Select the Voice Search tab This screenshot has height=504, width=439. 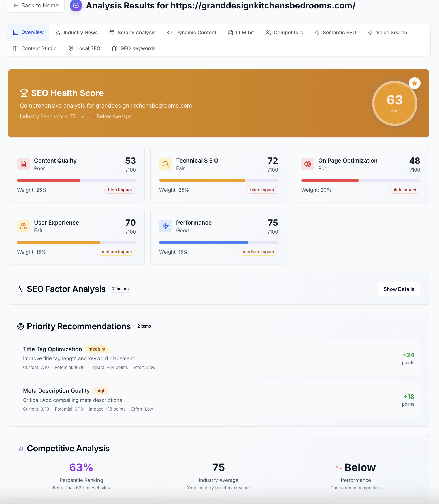(388, 33)
